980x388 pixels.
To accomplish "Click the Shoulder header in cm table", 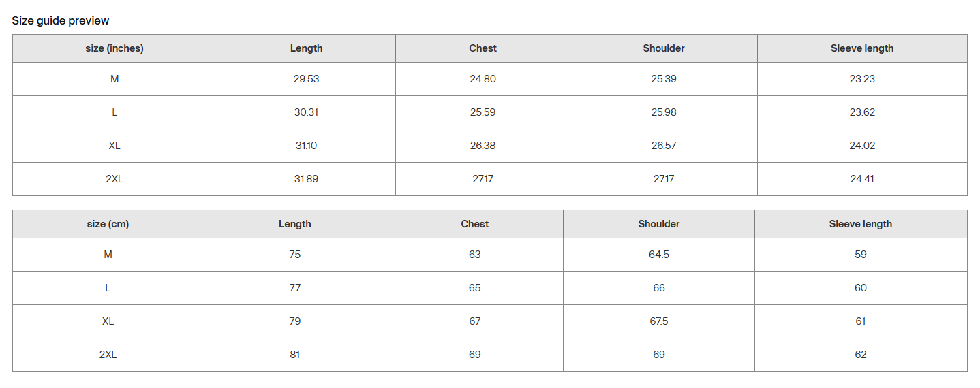I will coord(658,224).
